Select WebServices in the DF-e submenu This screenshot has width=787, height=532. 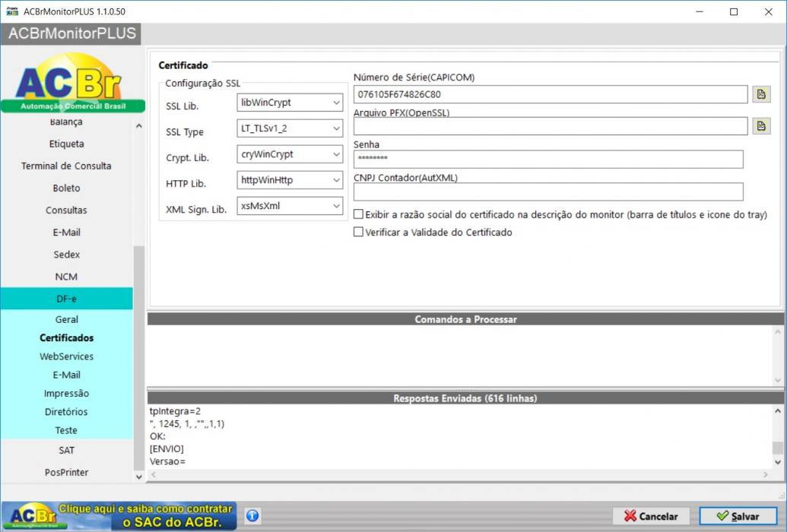point(66,356)
